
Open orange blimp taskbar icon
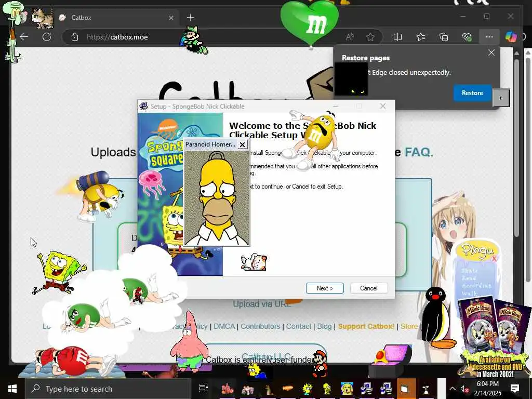click(287, 389)
